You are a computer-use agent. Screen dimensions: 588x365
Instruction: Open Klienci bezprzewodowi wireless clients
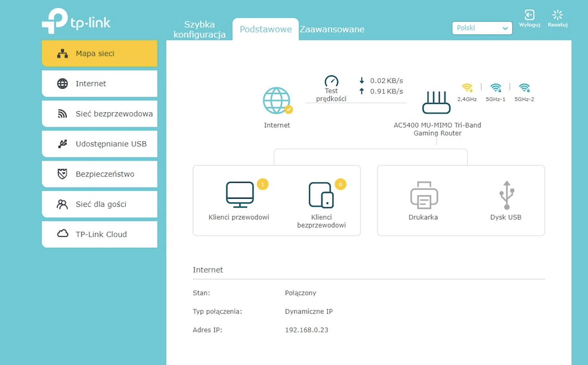(x=322, y=205)
